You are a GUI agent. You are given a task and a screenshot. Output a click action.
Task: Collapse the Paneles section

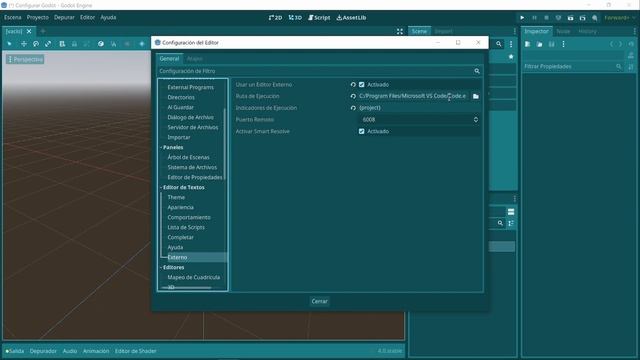coord(161,147)
